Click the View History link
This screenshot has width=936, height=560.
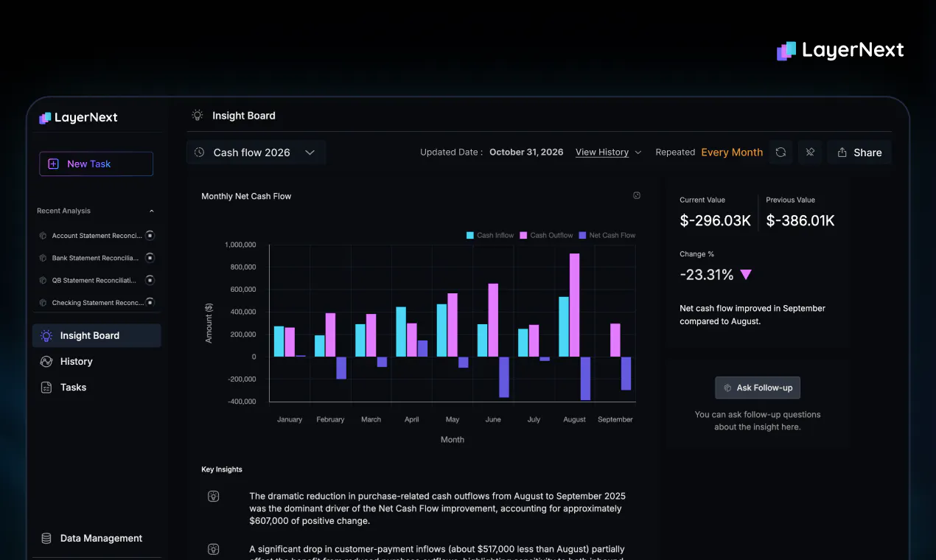[x=602, y=153]
